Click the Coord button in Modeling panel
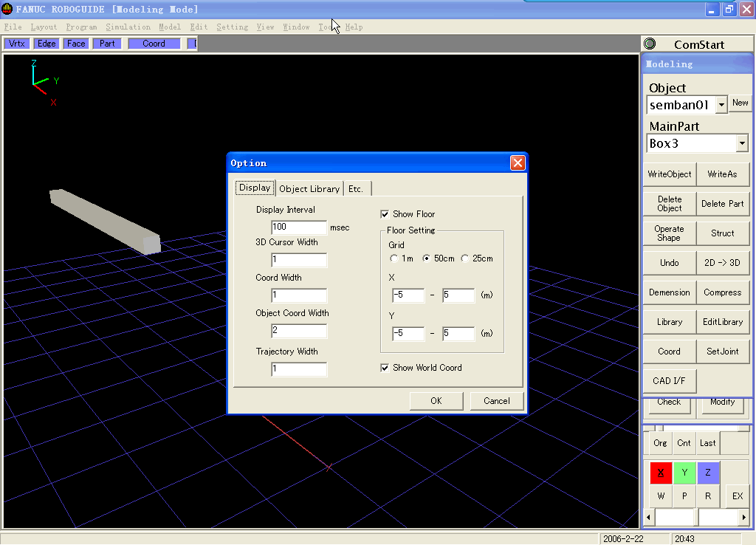Viewport: 756px width, 545px height. (669, 352)
